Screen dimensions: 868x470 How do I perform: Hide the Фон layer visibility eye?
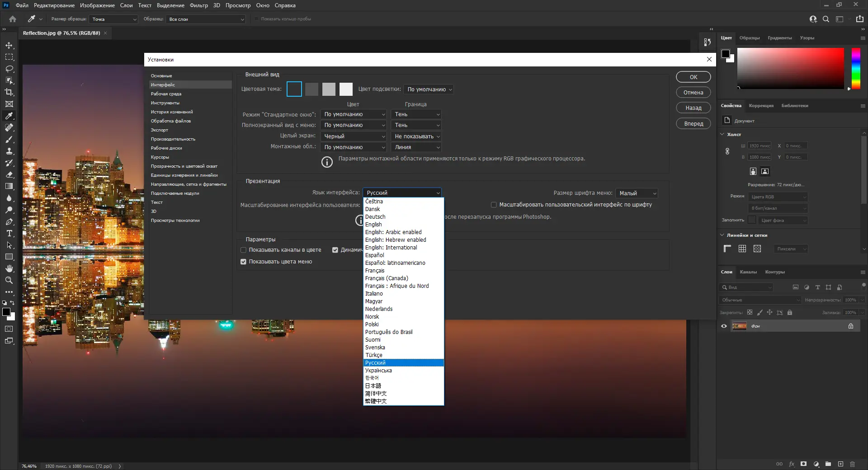[x=724, y=326]
